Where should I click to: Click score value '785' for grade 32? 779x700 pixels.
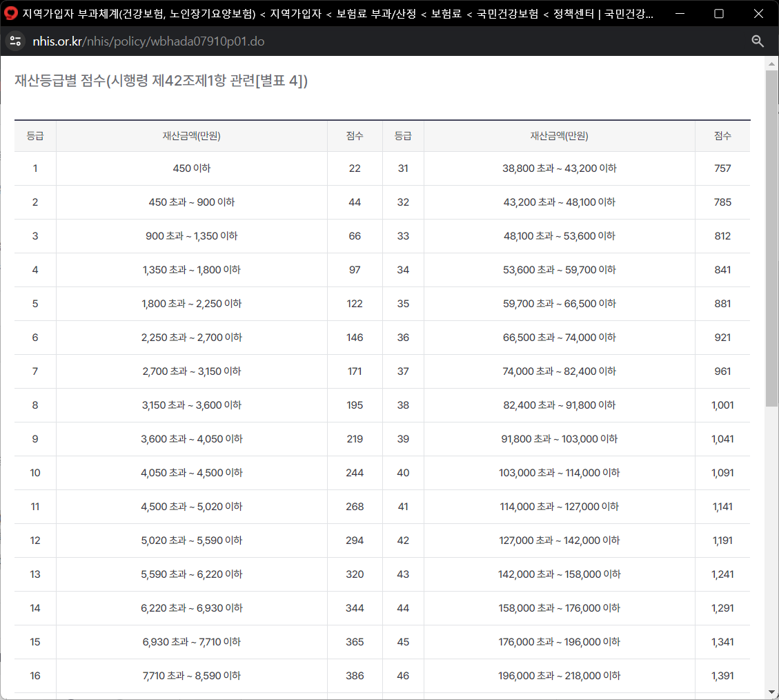pos(722,202)
